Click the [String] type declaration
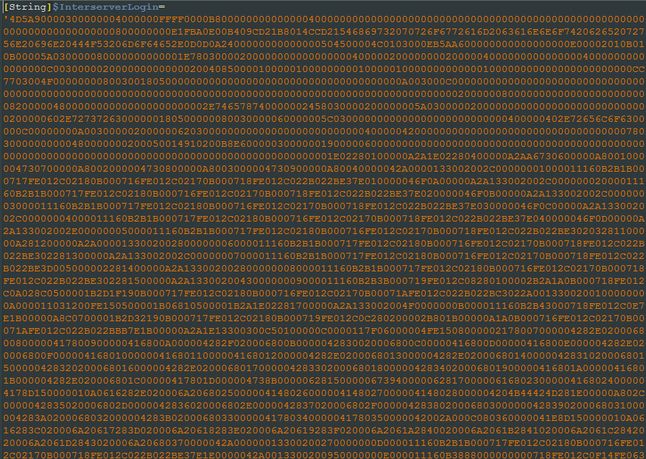Screen dimensions: 646x459 pyautogui.click(x=28, y=7)
